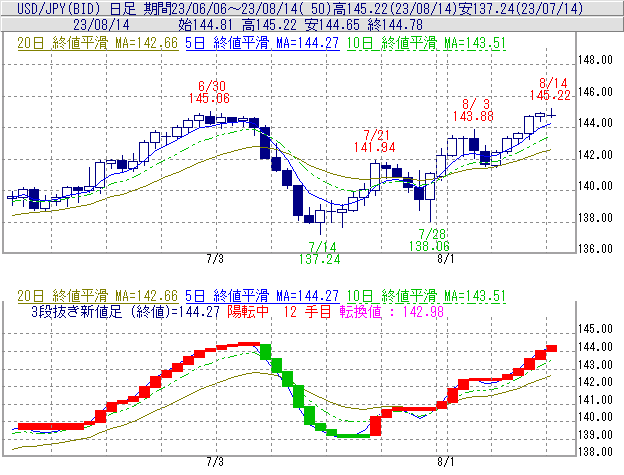Click the 7/14 137.24 low label
Viewport: 624px width, 475px height.
[320, 253]
